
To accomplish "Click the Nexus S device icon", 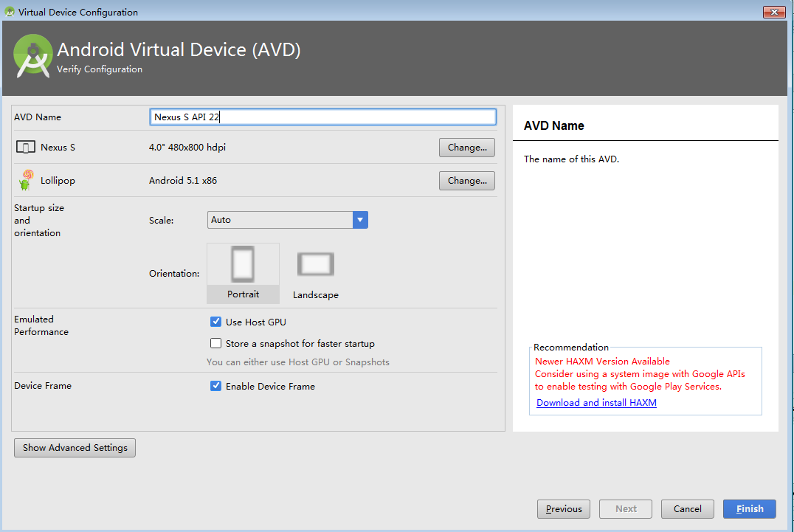I will click(x=25, y=148).
